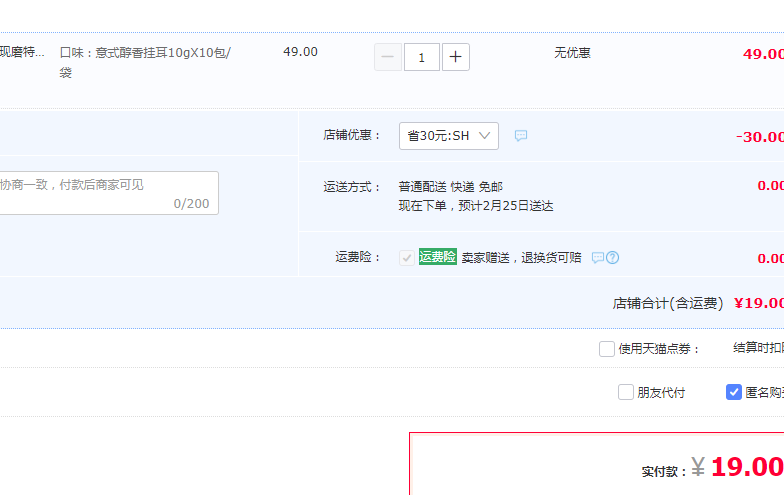Click the 店铺合计(含运费) label

[x=668, y=304]
